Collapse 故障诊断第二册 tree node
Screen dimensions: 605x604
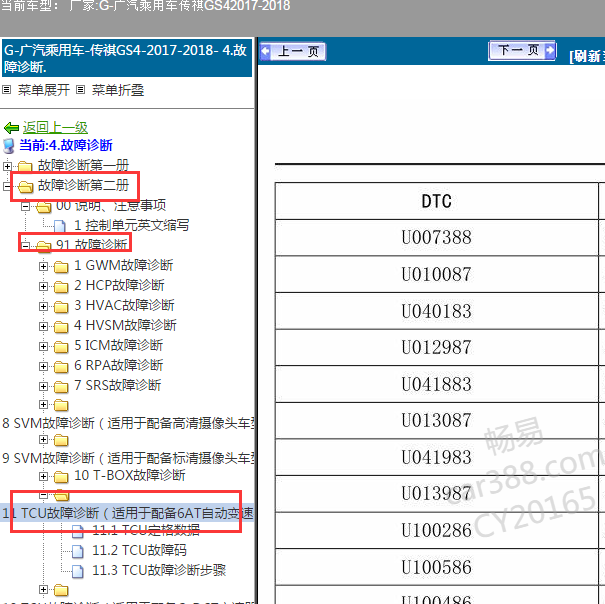7,186
